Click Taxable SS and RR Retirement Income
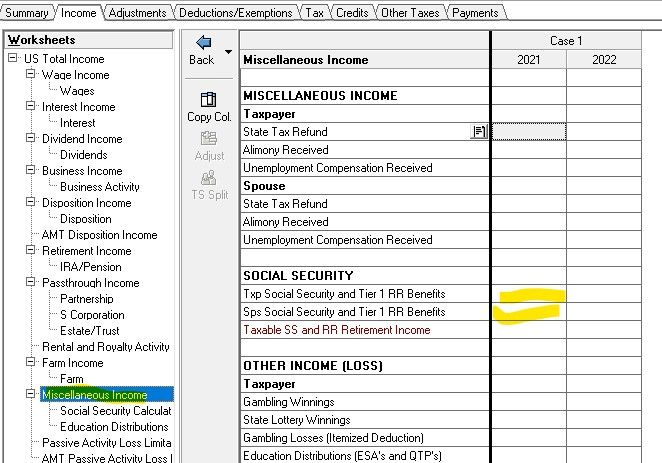This screenshot has height=463, width=662. (336, 330)
